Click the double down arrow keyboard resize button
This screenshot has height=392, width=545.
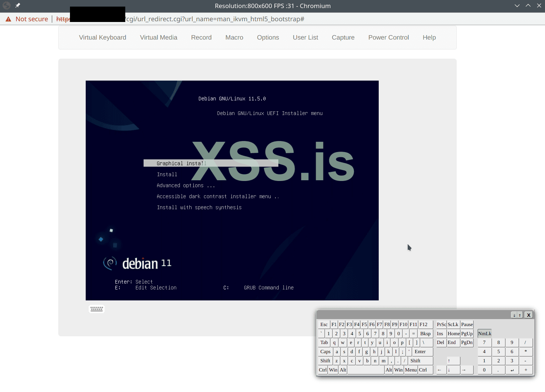pyautogui.click(x=514, y=315)
